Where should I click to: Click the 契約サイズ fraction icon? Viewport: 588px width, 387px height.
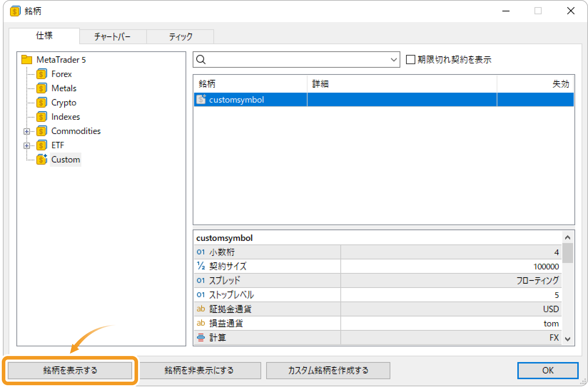(201, 266)
